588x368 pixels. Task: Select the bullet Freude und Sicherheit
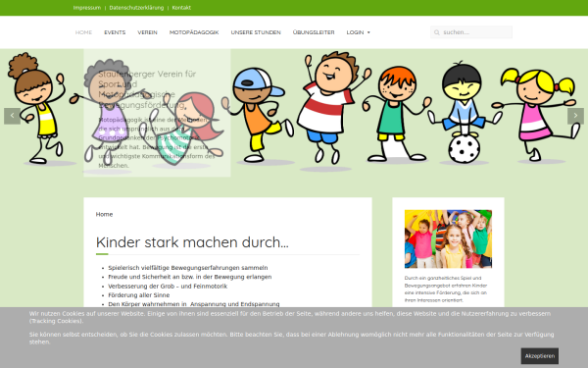point(190,277)
